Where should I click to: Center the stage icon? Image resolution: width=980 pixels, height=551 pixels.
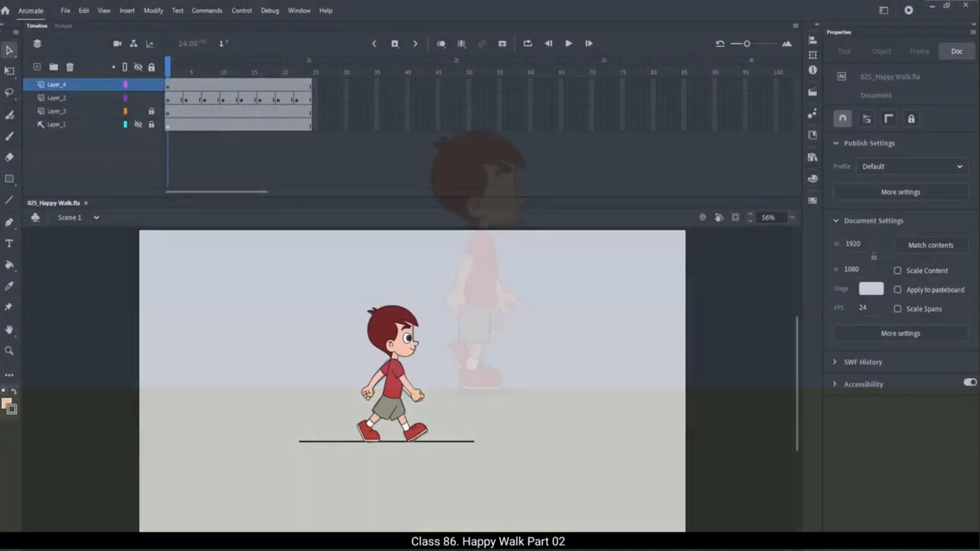702,217
